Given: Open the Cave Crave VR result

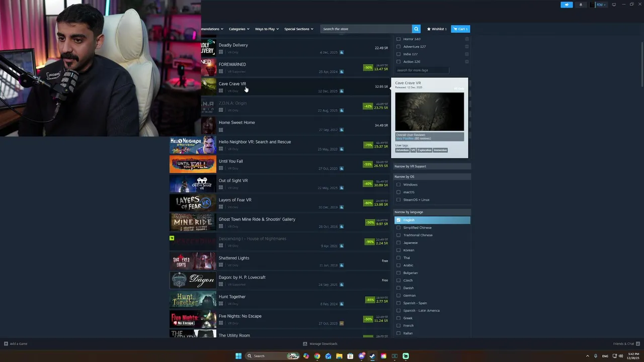Looking at the screenshot, I should coord(295,87).
